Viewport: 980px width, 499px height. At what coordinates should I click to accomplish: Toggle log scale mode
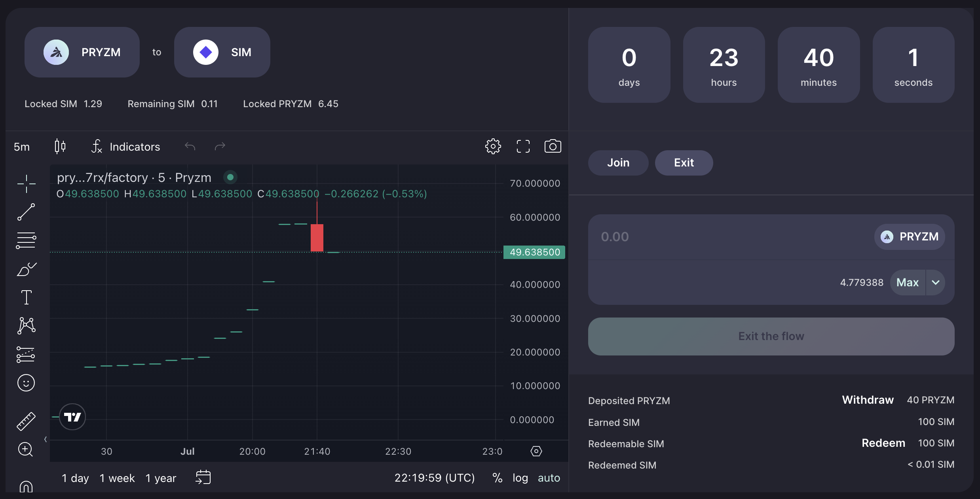520,478
